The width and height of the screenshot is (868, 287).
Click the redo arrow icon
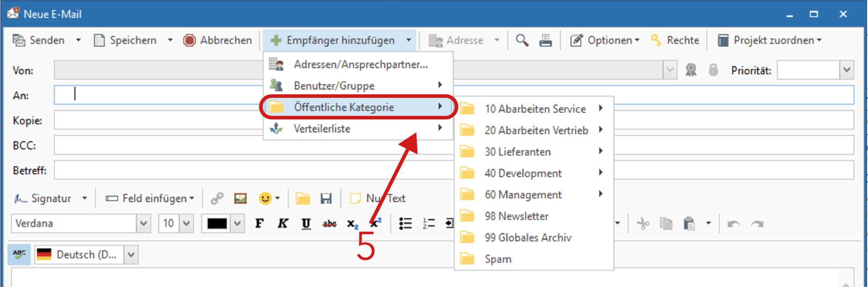coord(757,223)
